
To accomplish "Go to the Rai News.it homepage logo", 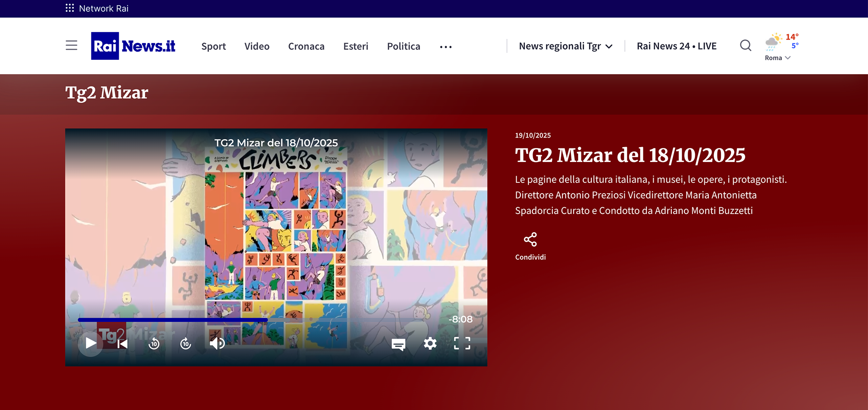I will (x=133, y=46).
